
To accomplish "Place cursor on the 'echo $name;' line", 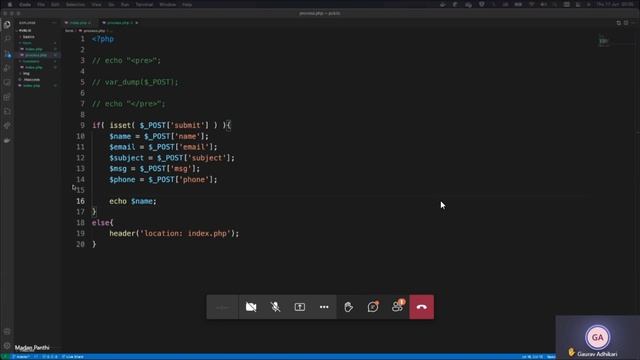I will [x=133, y=201].
